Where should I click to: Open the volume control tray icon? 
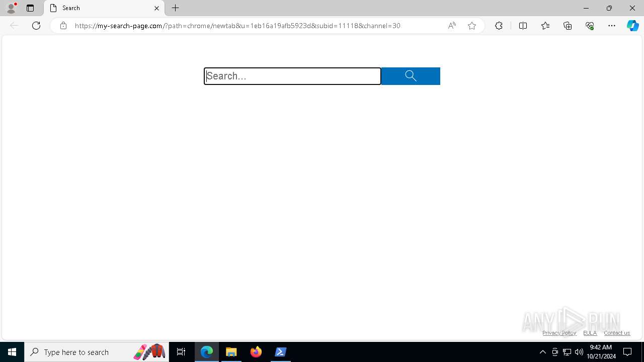pyautogui.click(x=579, y=352)
